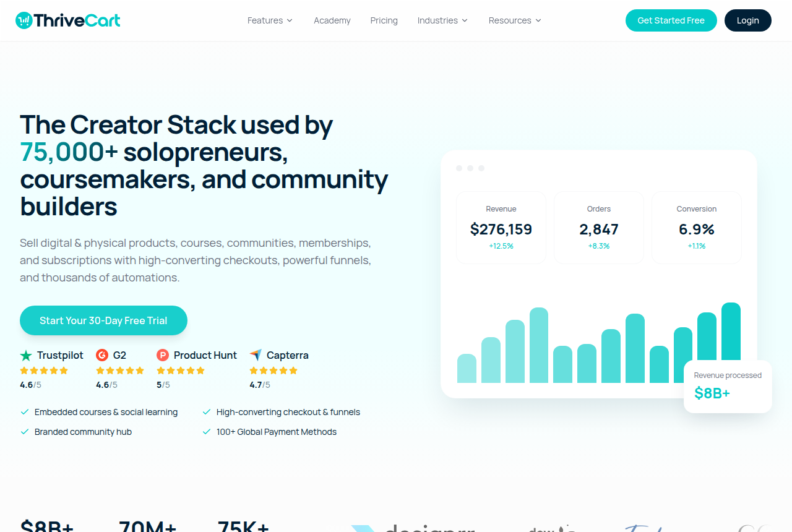
Task: Click the Capterra arrow logo icon
Action: point(256,355)
